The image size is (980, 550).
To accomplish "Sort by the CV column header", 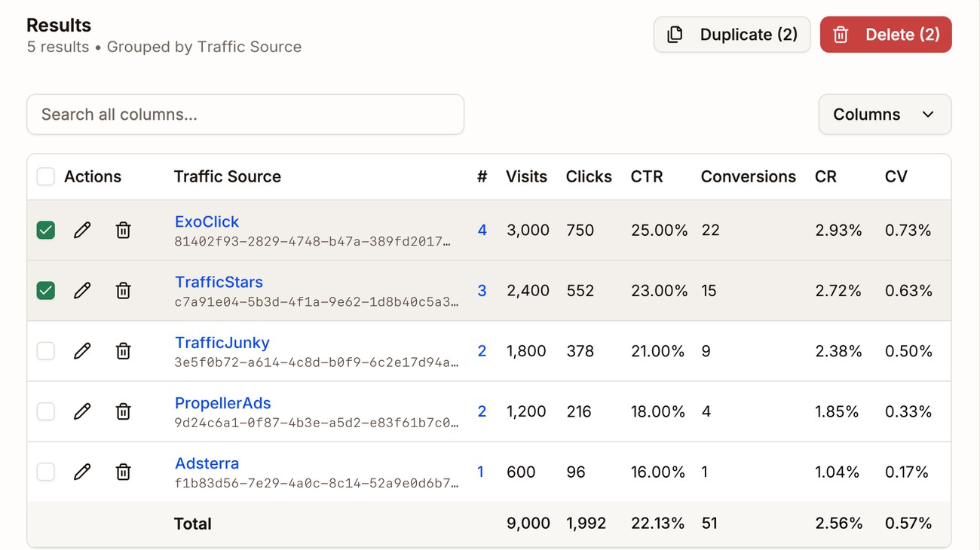I will (x=896, y=177).
